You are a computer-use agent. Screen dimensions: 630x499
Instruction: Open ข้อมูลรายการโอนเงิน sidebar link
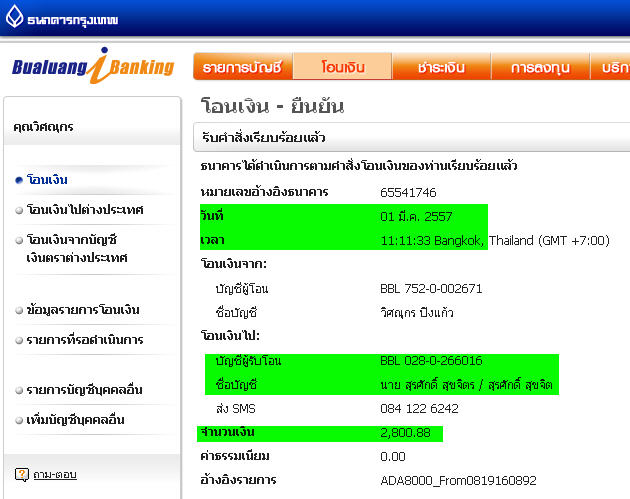click(83, 310)
